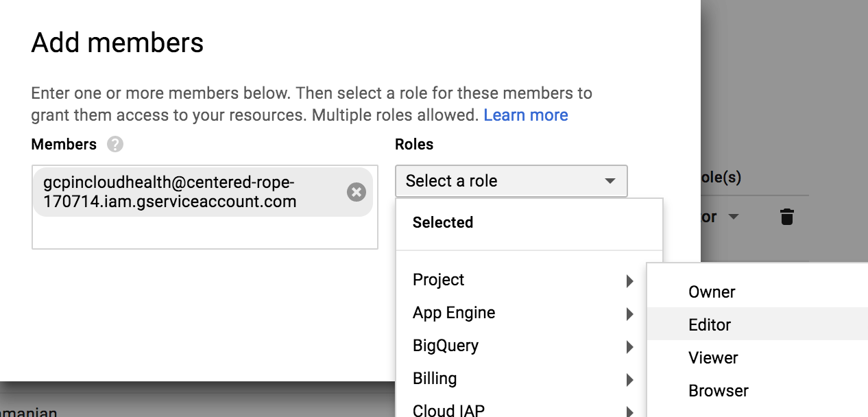Click the trash icon to delete member
The height and width of the screenshot is (417, 868).
(x=787, y=217)
